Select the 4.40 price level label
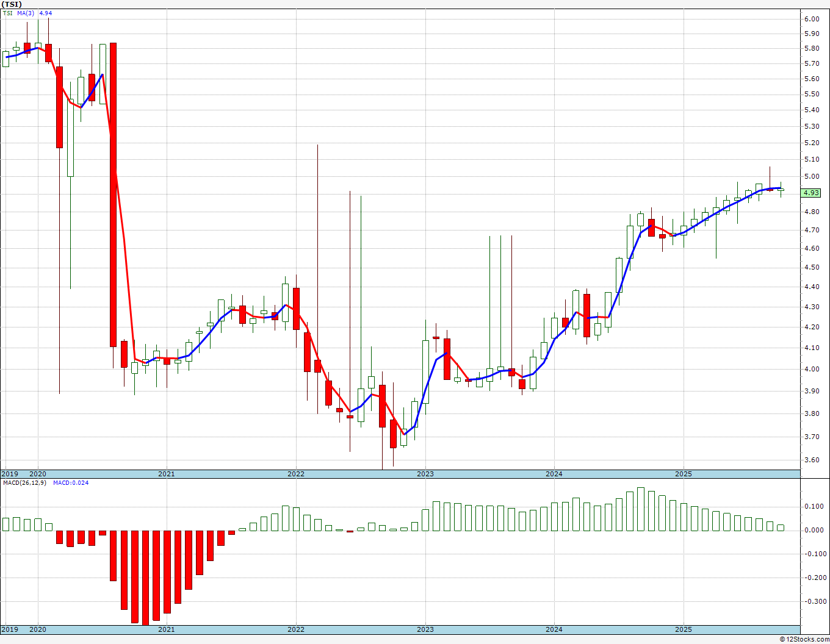The height and width of the screenshot is (644, 830). point(812,287)
